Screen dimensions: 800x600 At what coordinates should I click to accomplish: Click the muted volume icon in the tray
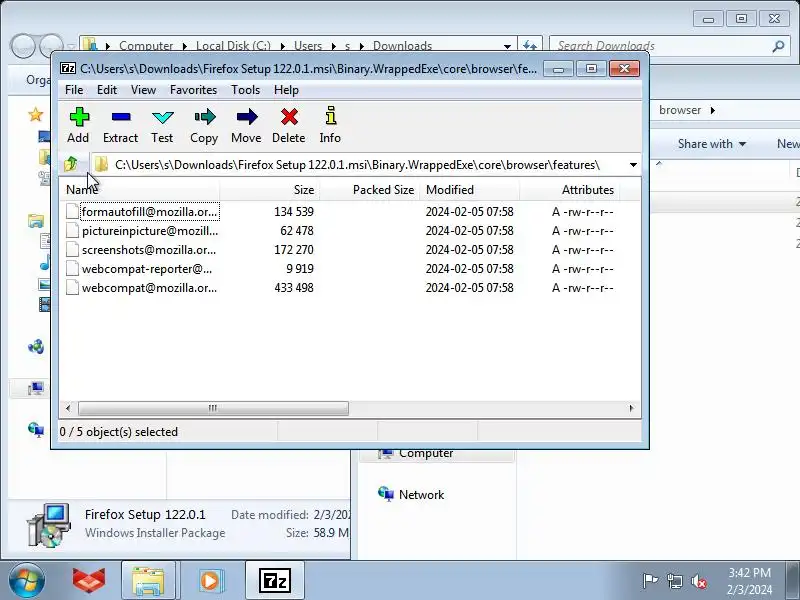698,581
